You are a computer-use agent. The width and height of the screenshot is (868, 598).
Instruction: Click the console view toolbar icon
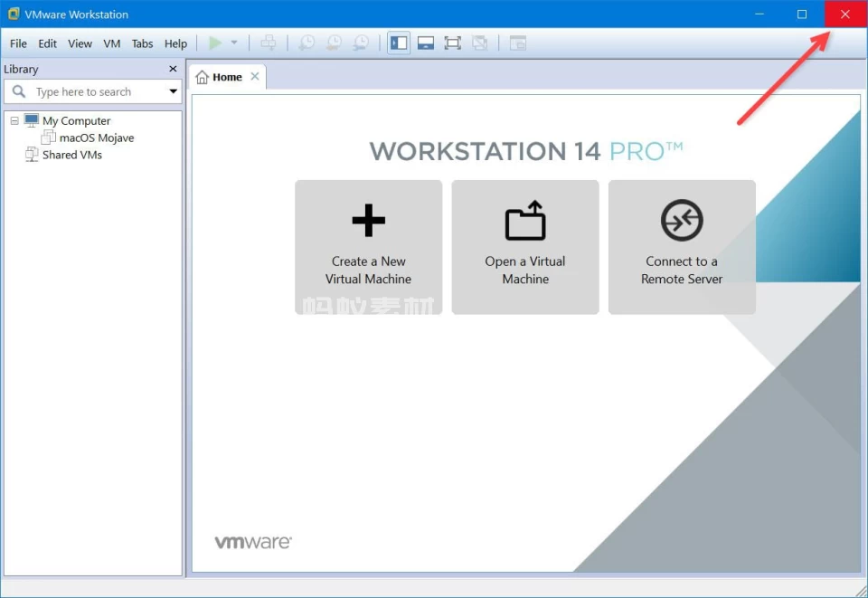[517, 43]
